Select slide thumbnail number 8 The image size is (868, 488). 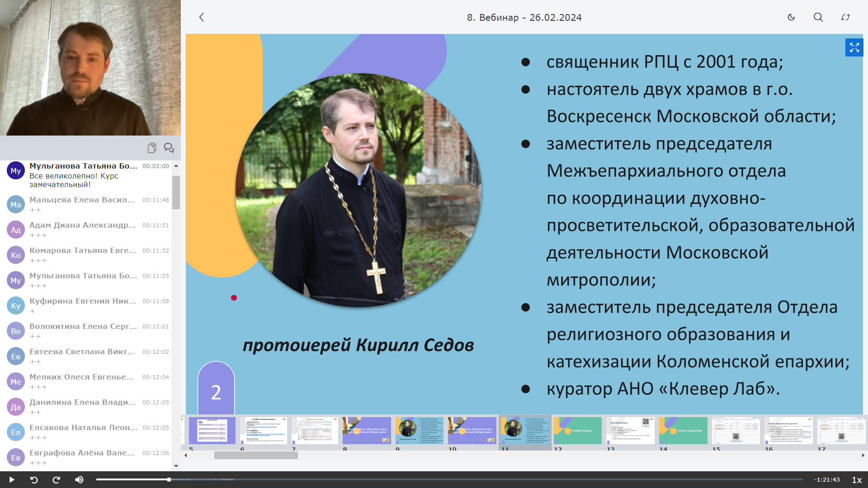tap(367, 431)
